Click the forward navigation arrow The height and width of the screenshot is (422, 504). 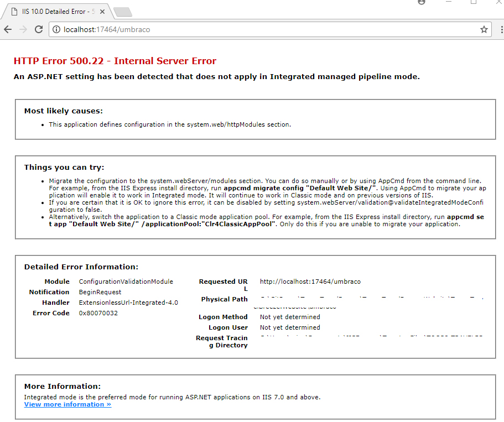[x=23, y=29]
